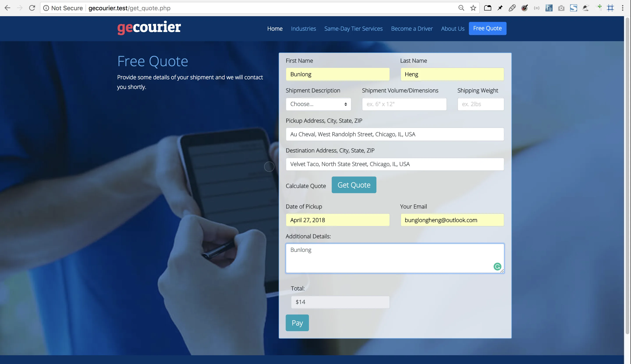Open the About Us page
This screenshot has height=364, width=631.
click(x=453, y=28)
